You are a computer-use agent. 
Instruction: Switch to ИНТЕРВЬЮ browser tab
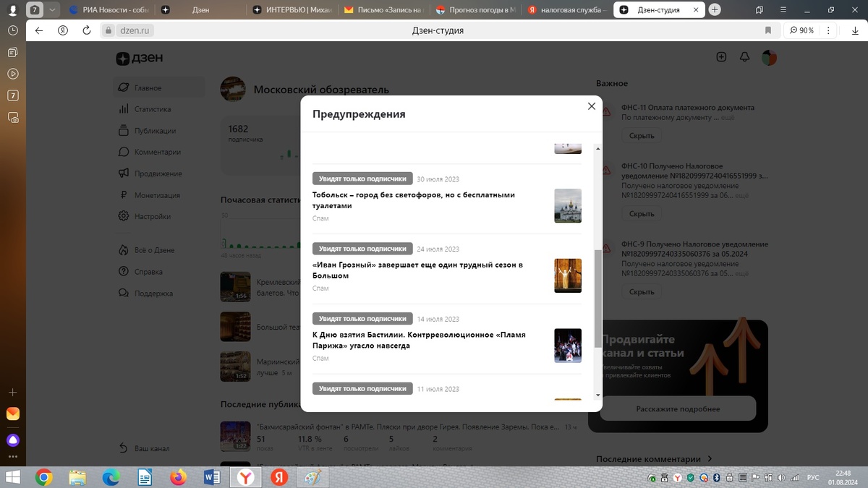pyautogui.click(x=292, y=10)
